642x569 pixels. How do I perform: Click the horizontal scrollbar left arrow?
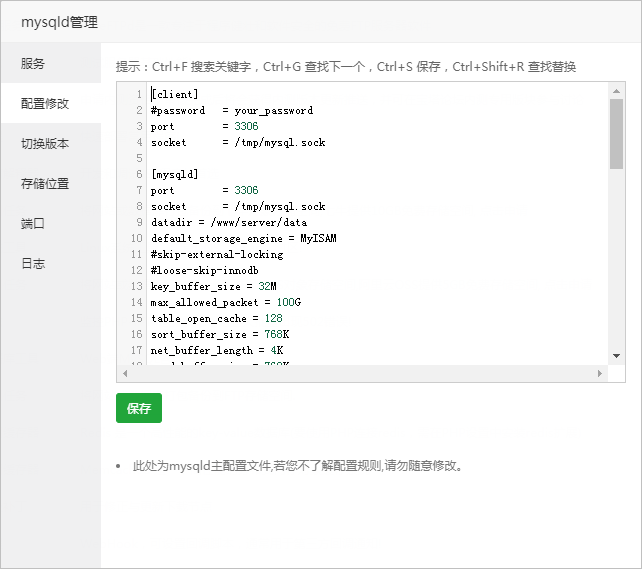124,373
